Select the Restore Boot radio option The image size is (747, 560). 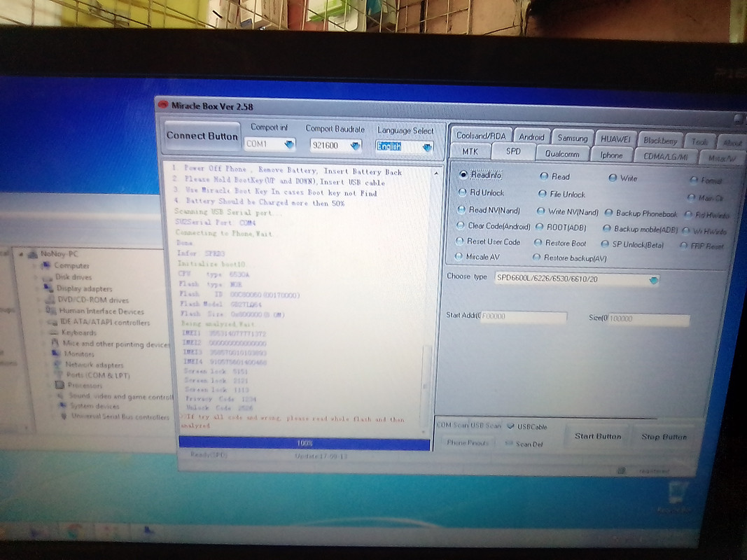pos(560,244)
